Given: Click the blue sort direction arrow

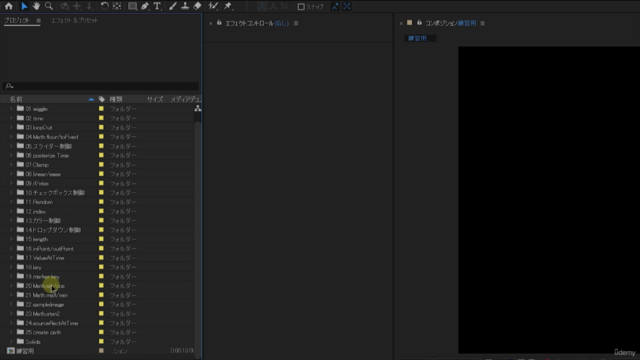Looking at the screenshot, I should [91, 99].
